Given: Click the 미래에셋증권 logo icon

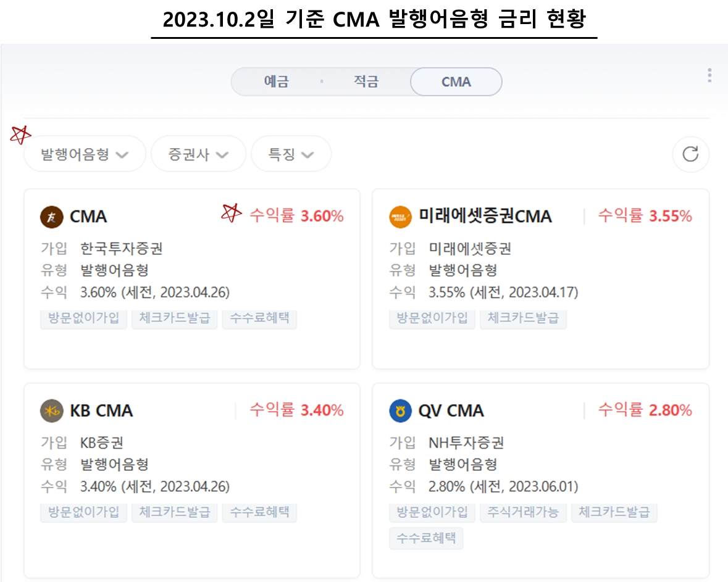Looking at the screenshot, I should pos(401,217).
